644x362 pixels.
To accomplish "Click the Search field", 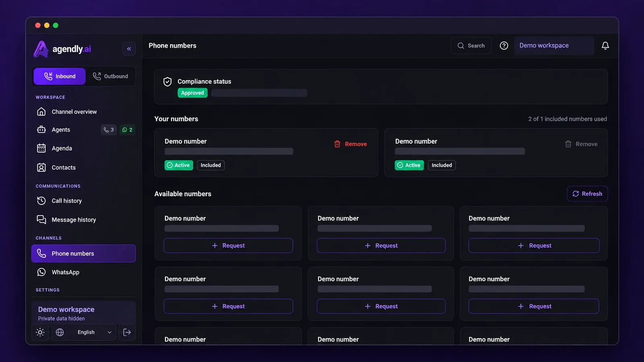I will click(x=471, y=45).
